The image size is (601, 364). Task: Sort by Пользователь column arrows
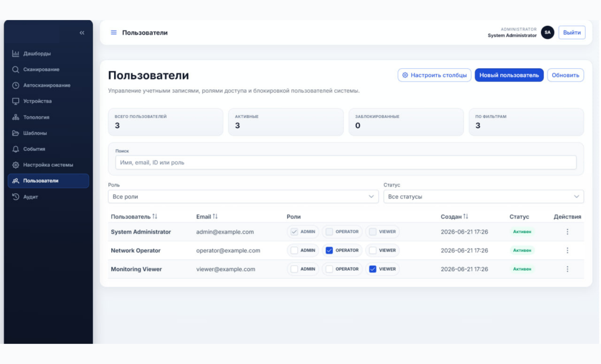click(x=155, y=216)
